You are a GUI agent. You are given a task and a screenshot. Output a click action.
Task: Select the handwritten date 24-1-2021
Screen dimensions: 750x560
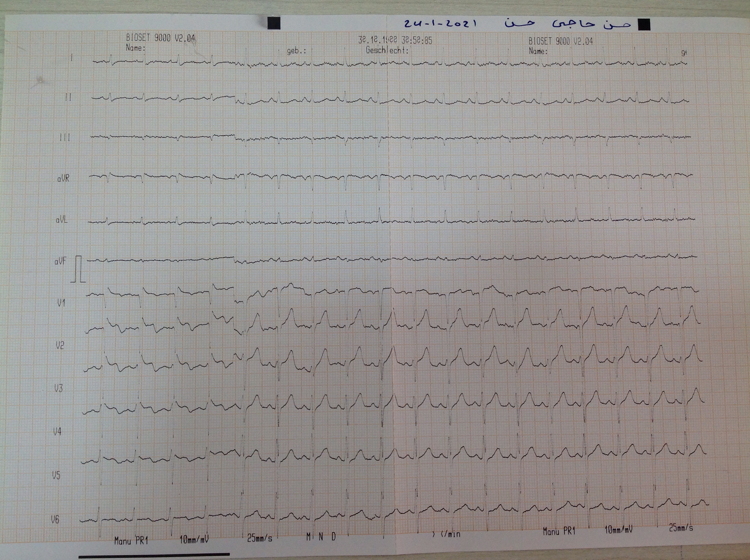click(440, 24)
